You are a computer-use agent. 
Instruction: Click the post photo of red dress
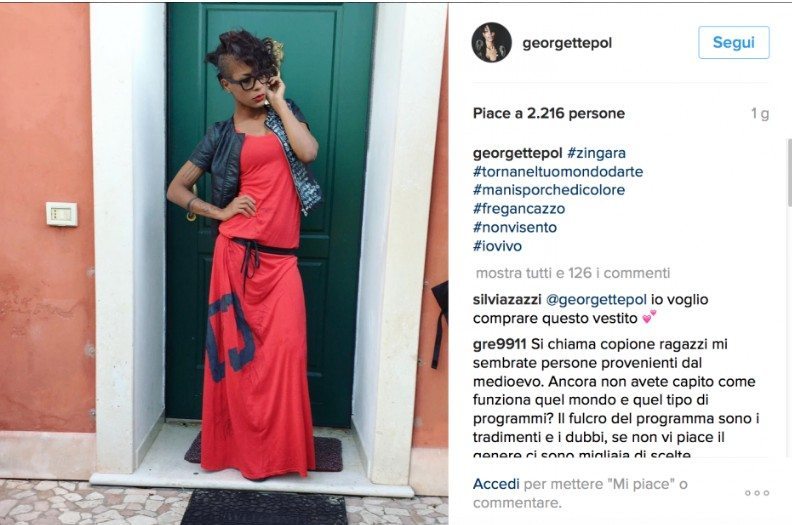click(x=224, y=263)
